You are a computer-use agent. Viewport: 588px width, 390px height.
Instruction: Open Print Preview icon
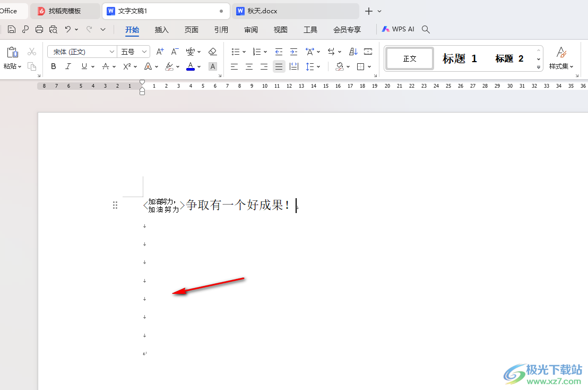coord(53,29)
